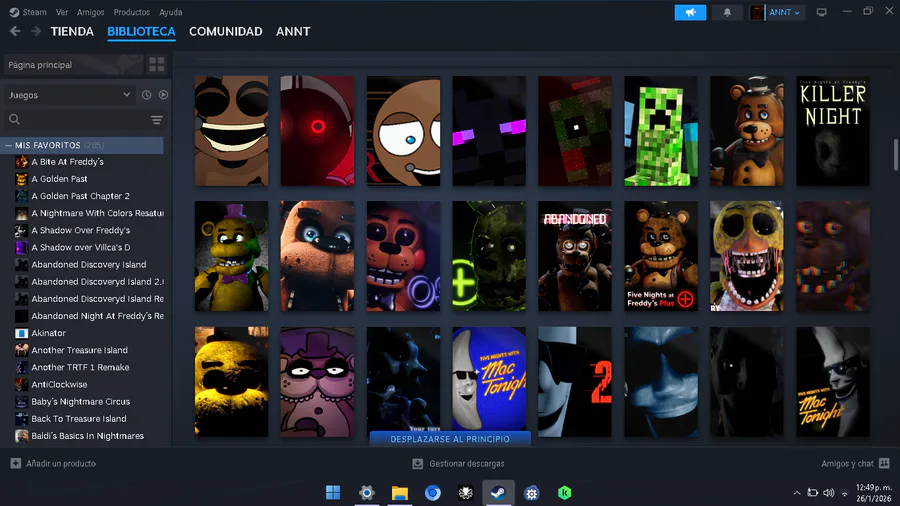Open the Creeper game cover

(661, 131)
